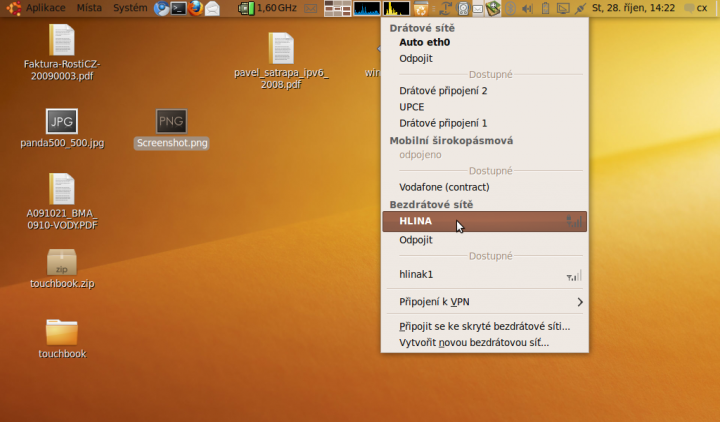Open the Ubuntu logo main menu
The width and height of the screenshot is (720, 422).
pyautogui.click(x=13, y=8)
